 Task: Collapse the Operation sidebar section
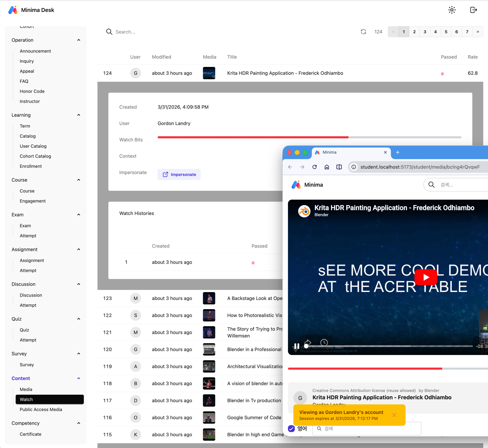79,40
